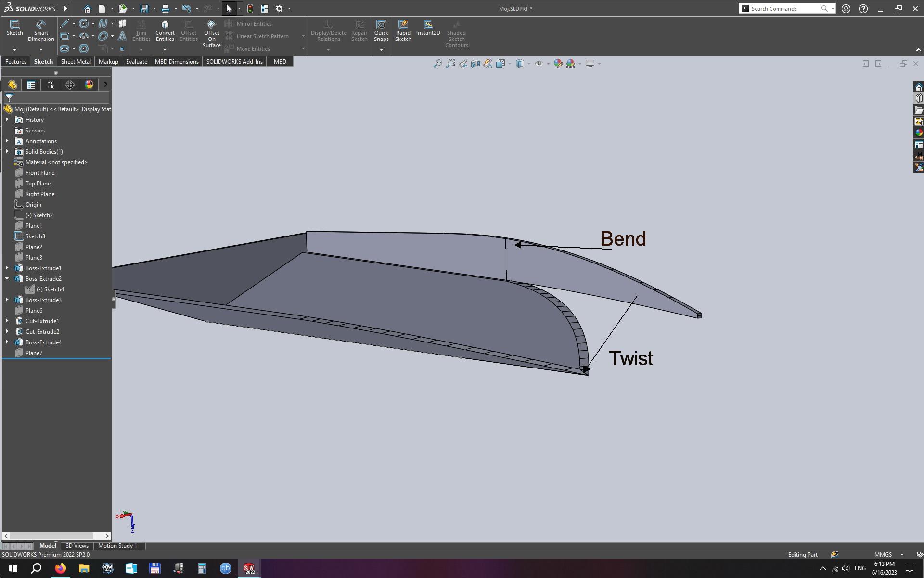
Task: Collapse the Boss-Extrude2 feature
Action: pos(7,278)
